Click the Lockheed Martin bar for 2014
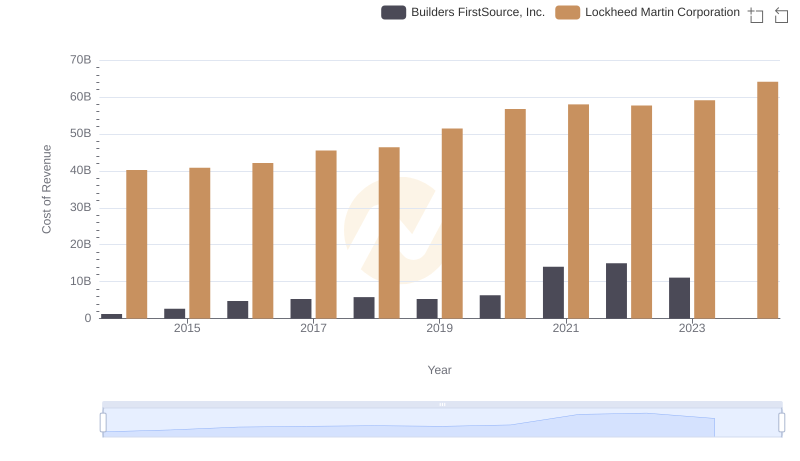This screenshot has height=461, width=800. [x=137, y=244]
